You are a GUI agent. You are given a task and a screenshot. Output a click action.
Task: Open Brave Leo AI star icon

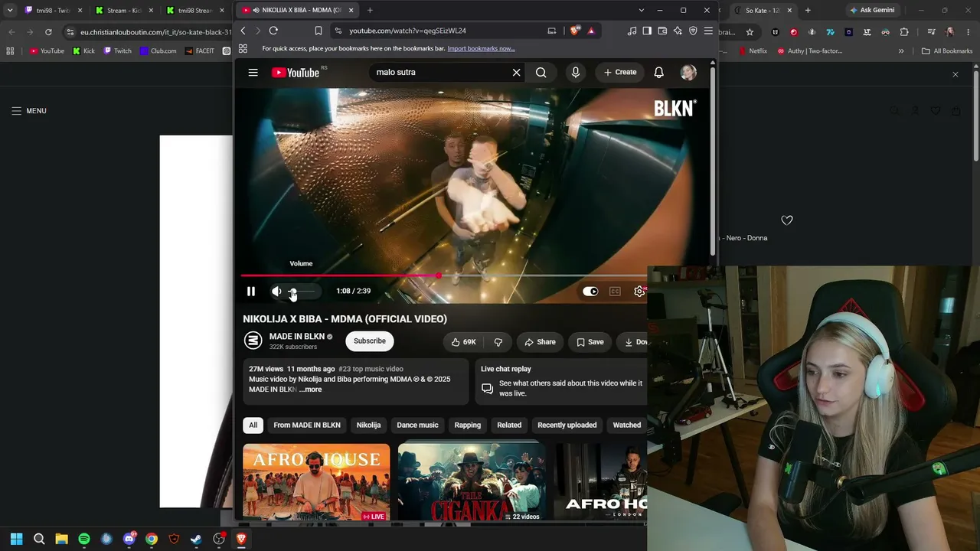pyautogui.click(x=678, y=31)
